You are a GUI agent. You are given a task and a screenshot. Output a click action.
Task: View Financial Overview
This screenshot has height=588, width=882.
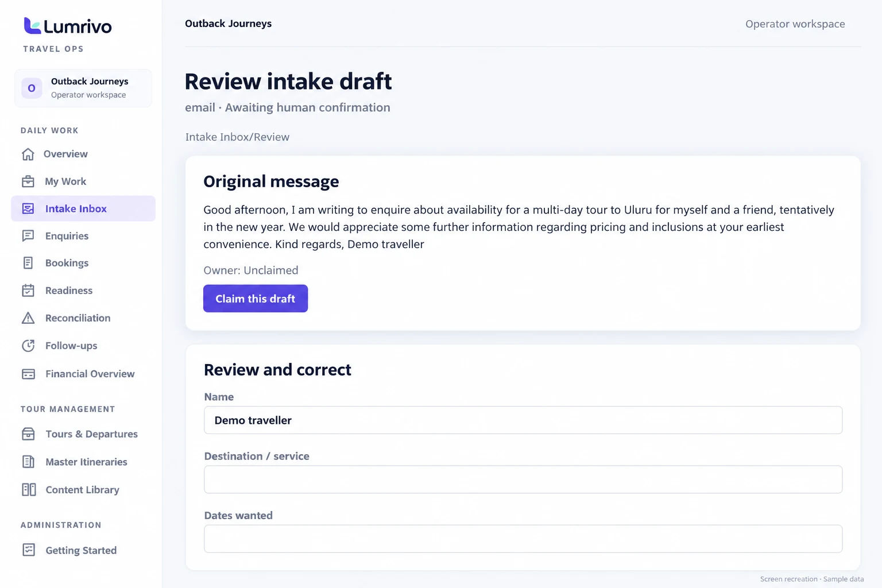pos(83,374)
